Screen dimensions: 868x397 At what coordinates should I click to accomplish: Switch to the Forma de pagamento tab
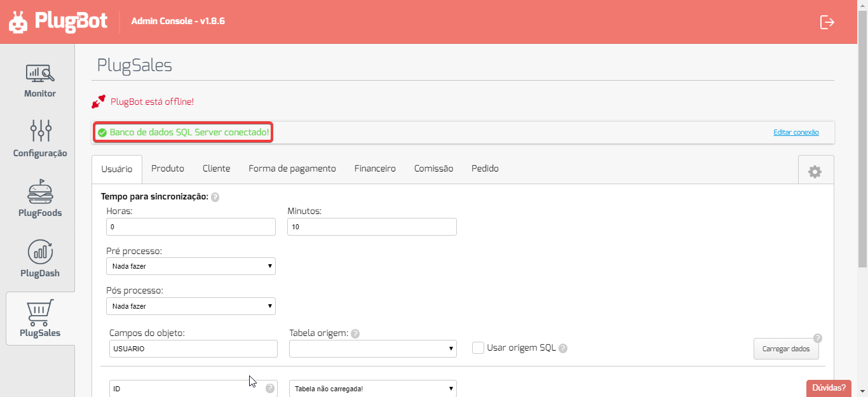[292, 168]
